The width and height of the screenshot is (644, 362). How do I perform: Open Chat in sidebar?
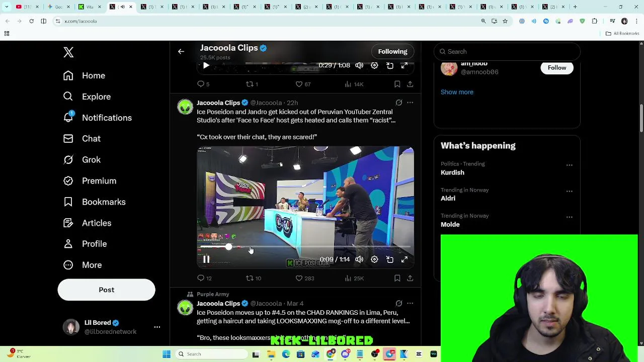pos(82,139)
